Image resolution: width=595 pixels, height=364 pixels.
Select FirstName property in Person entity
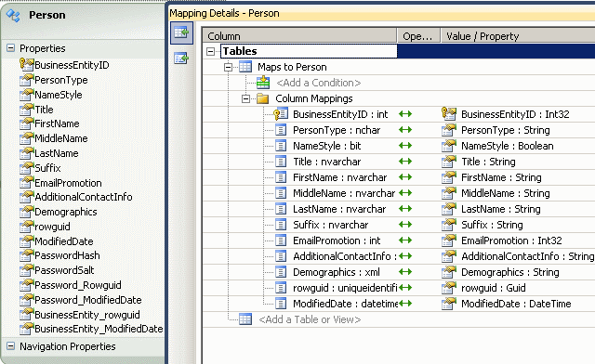[x=57, y=123]
